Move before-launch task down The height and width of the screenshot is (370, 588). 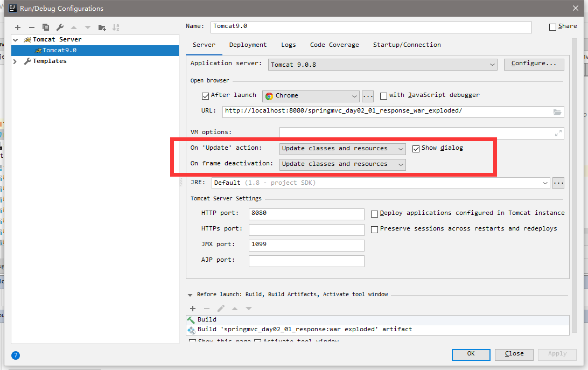(x=249, y=309)
